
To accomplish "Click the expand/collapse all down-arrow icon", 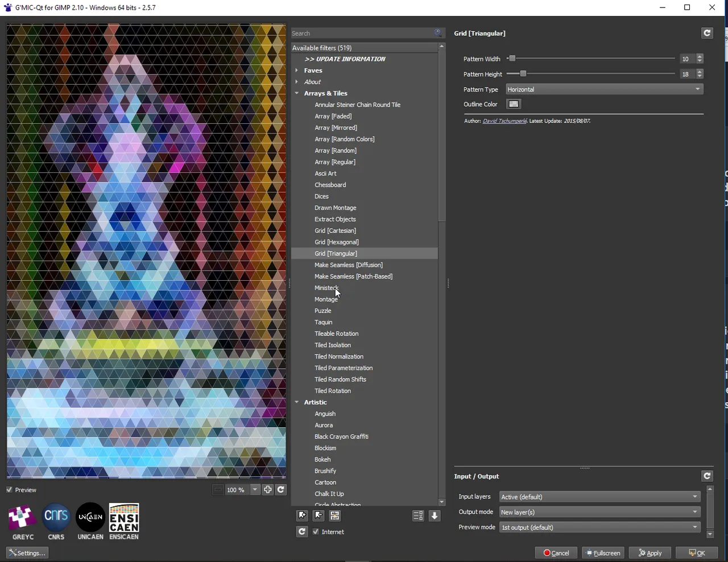I will (435, 515).
